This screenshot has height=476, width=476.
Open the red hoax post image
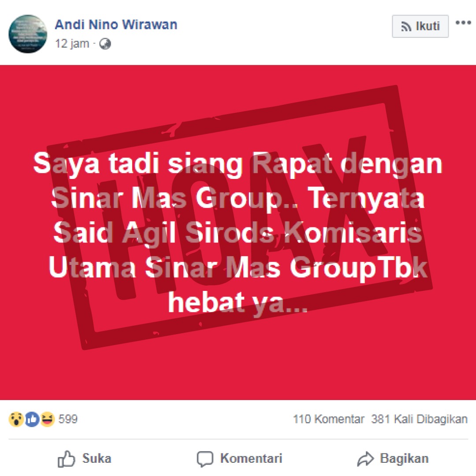(238, 232)
